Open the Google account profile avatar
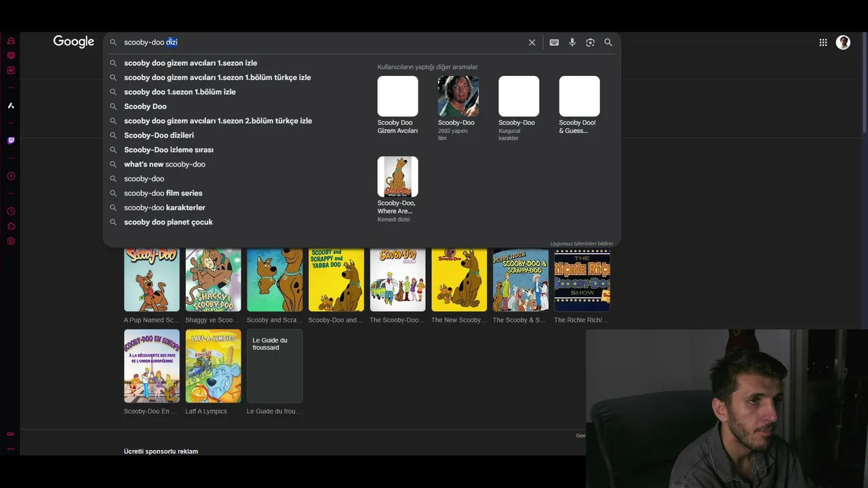868x488 pixels. (x=843, y=42)
